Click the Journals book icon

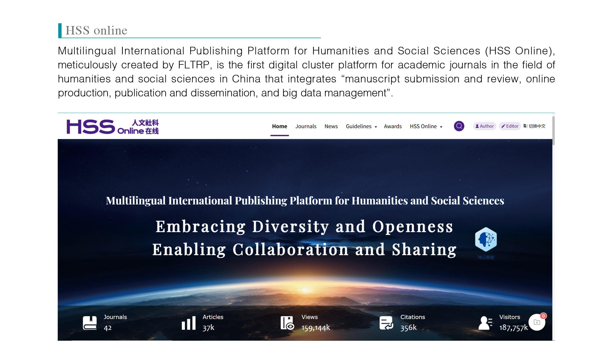coord(90,323)
